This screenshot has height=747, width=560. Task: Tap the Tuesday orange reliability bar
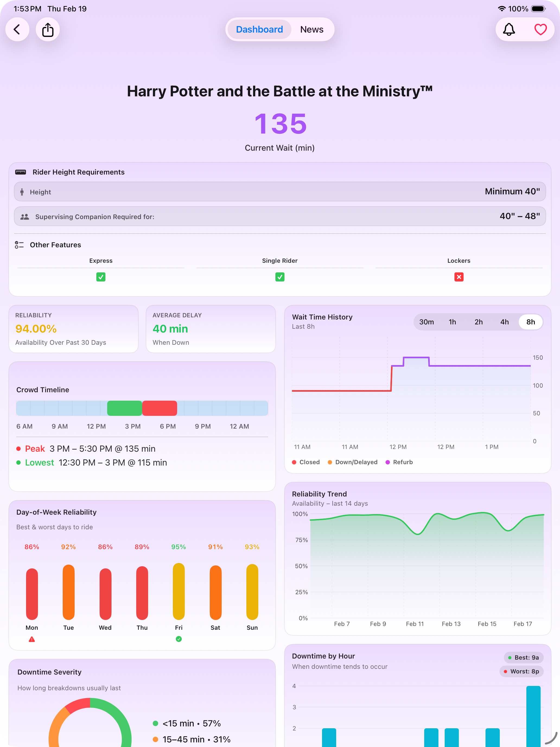[x=69, y=592]
